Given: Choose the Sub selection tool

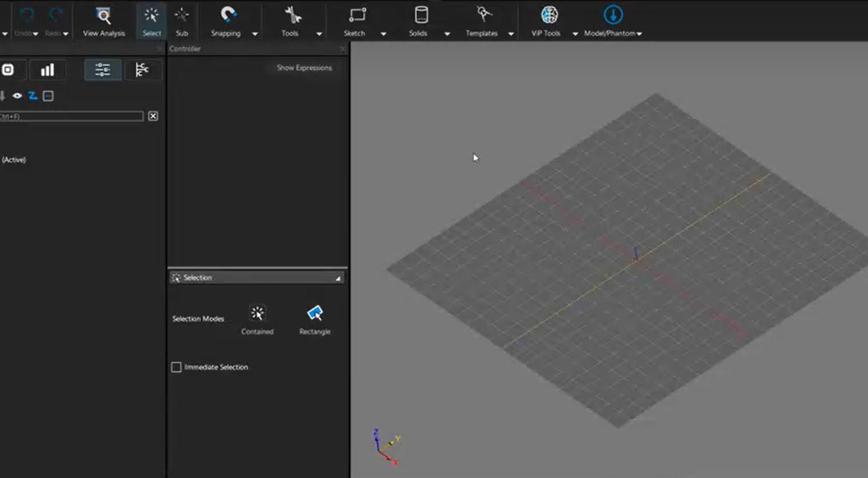Looking at the screenshot, I should (x=182, y=21).
